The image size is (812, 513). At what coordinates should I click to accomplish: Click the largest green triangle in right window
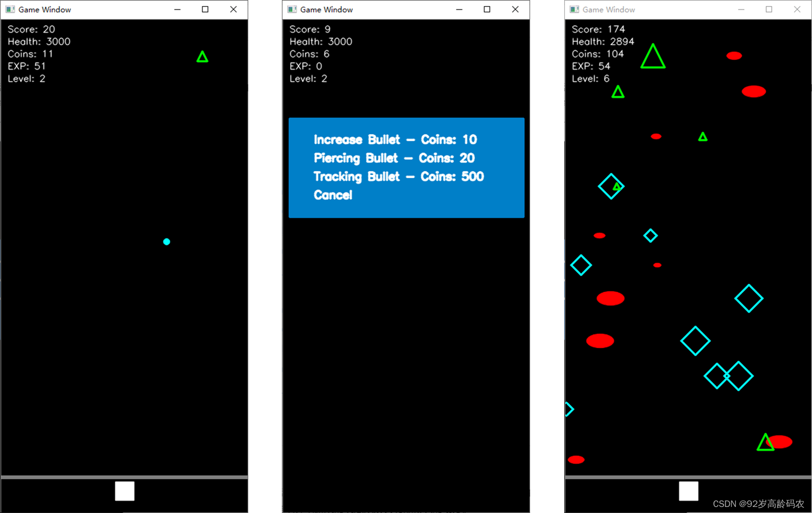(653, 56)
